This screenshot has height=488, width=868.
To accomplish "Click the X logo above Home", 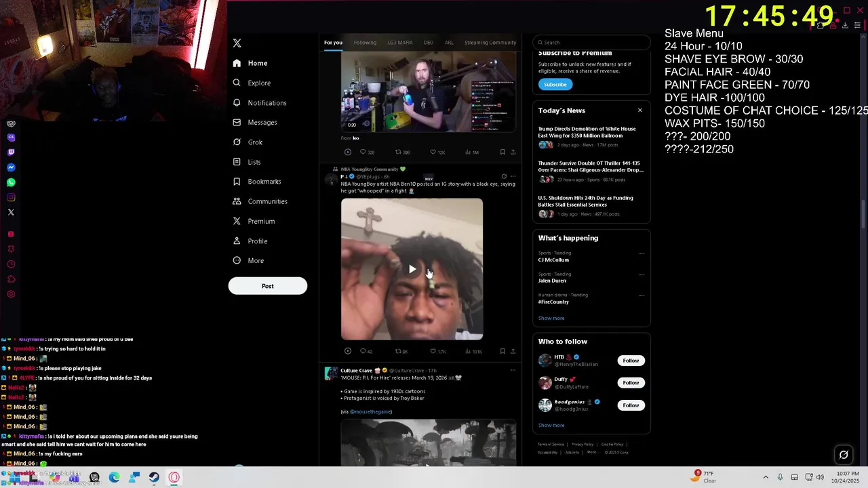I will coord(237,43).
